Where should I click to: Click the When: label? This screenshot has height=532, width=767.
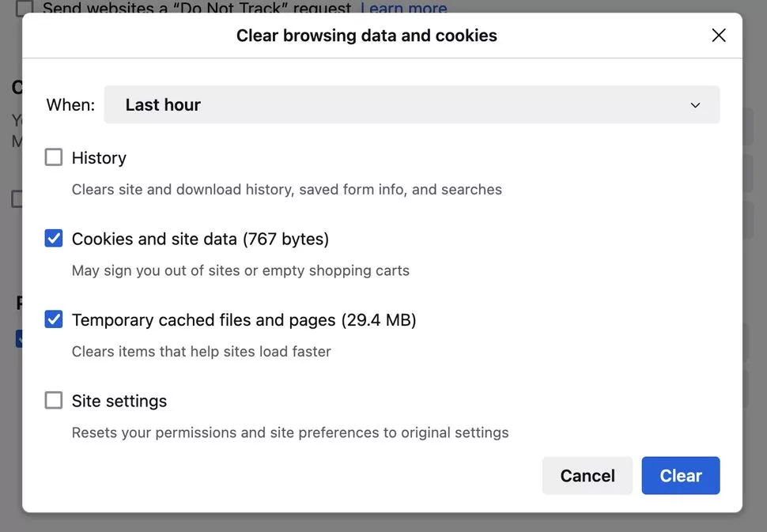(x=70, y=104)
